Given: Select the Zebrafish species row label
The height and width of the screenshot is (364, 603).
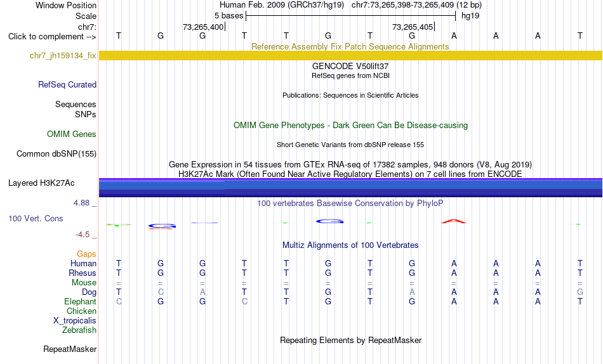Looking at the screenshot, I should click(79, 330).
